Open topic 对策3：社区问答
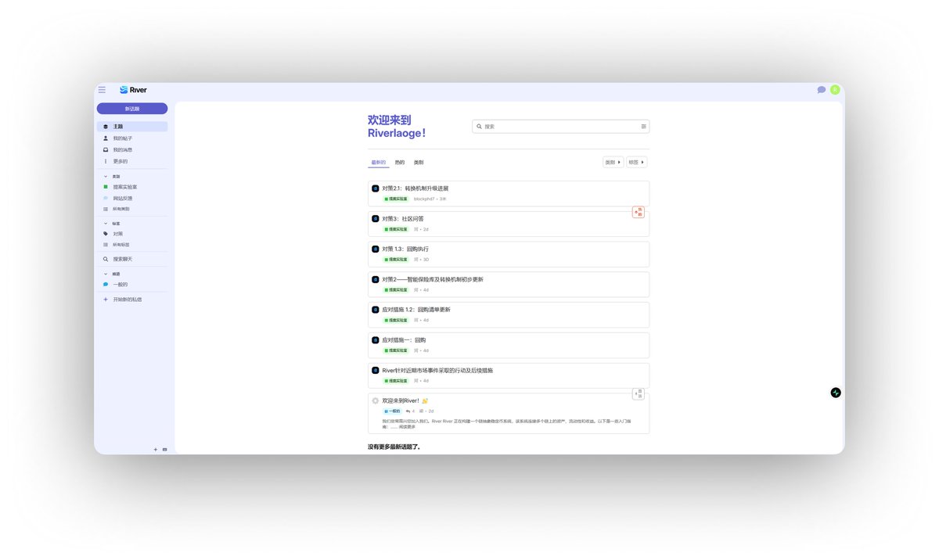This screenshot has width=939, height=560. tap(402, 219)
